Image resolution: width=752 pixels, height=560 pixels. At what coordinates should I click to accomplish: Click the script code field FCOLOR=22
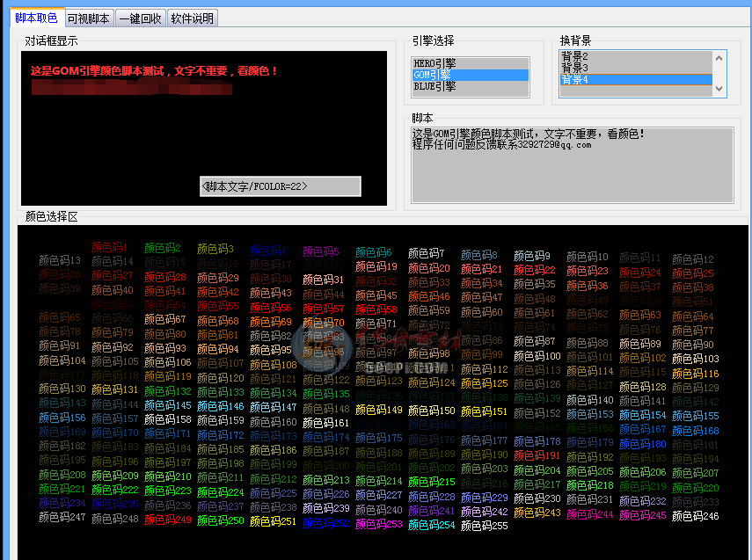coord(280,186)
